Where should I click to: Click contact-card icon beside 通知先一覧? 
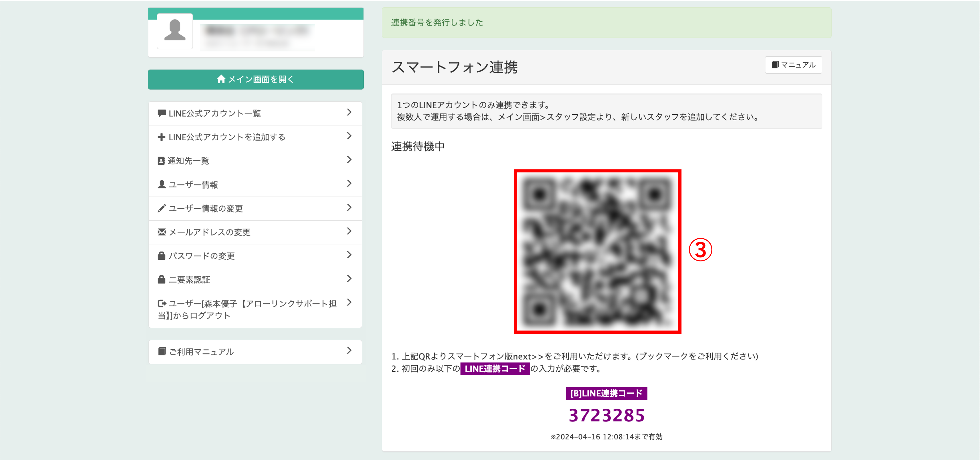(x=161, y=161)
